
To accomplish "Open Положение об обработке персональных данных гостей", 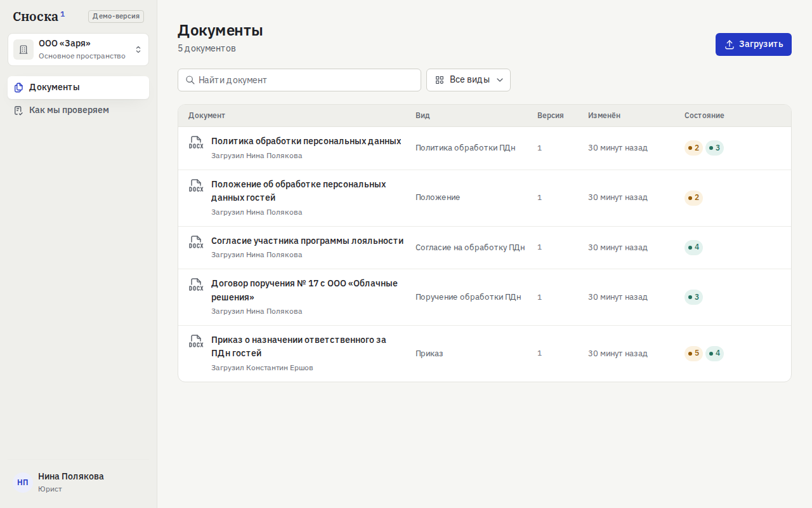I will click(x=299, y=191).
